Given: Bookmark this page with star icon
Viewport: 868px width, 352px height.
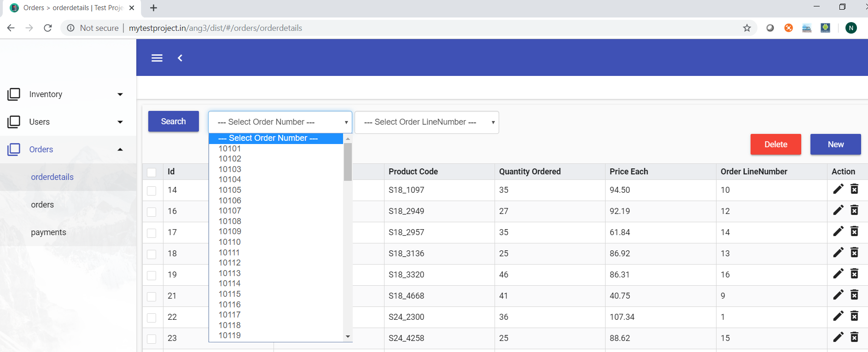Looking at the screenshot, I should [x=747, y=28].
